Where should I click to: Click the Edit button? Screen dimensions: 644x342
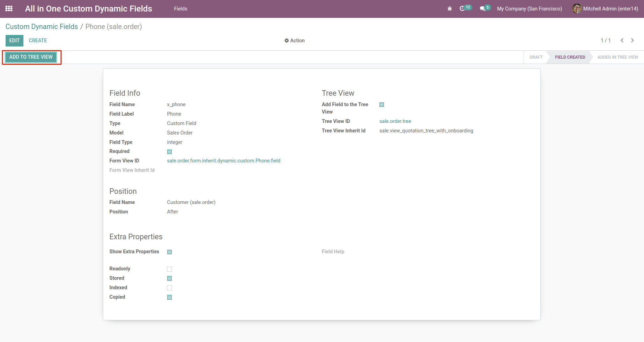[14, 41]
